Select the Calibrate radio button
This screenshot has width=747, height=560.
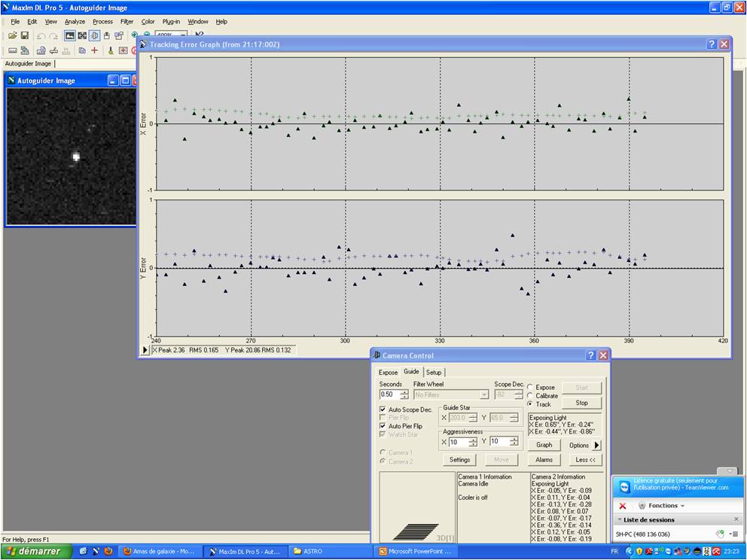530,395
